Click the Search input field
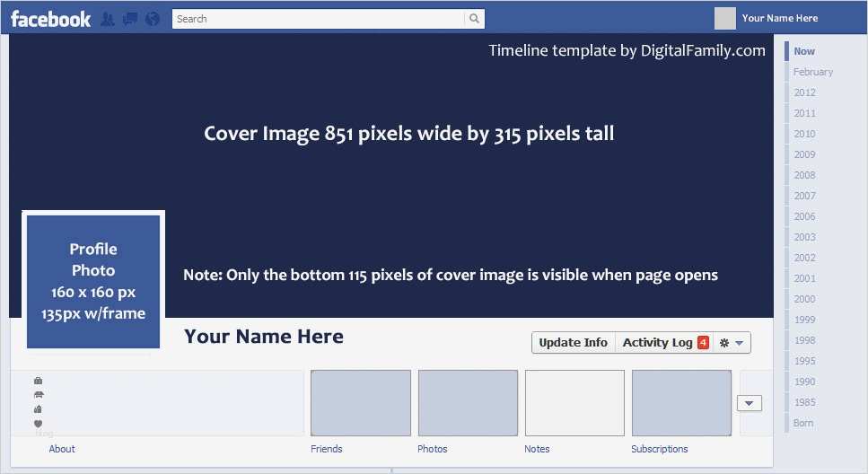Image resolution: width=868 pixels, height=474 pixels. 319,19
